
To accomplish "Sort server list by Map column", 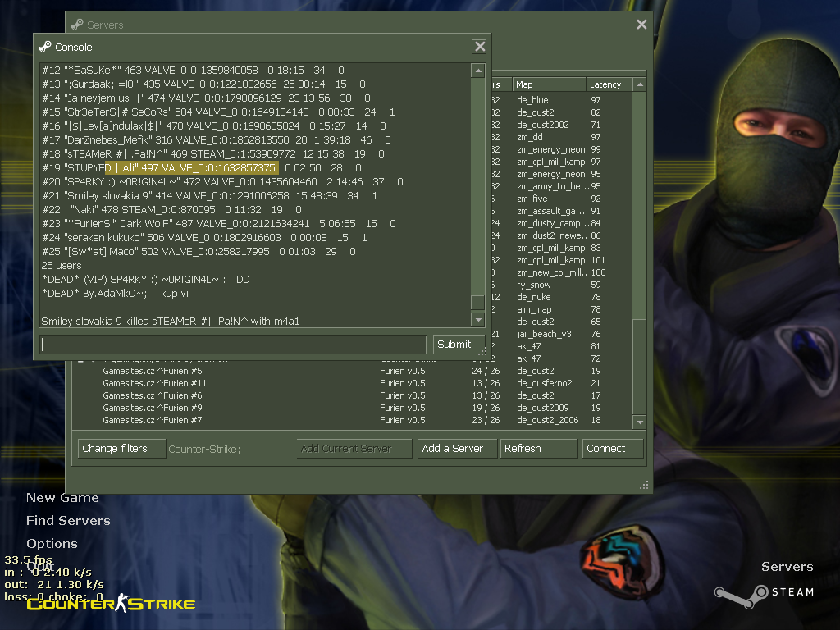I will (548, 84).
